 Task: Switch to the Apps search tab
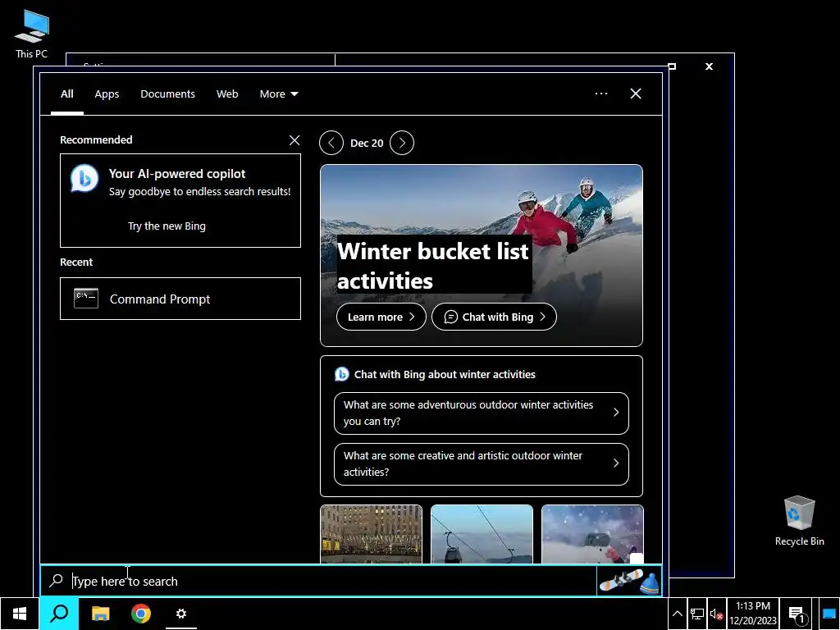click(107, 94)
